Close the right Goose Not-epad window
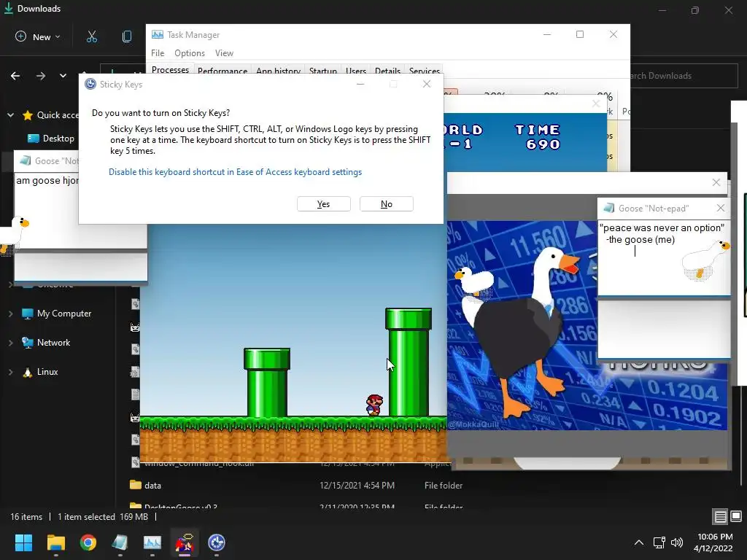This screenshot has height=560, width=747. click(720, 208)
